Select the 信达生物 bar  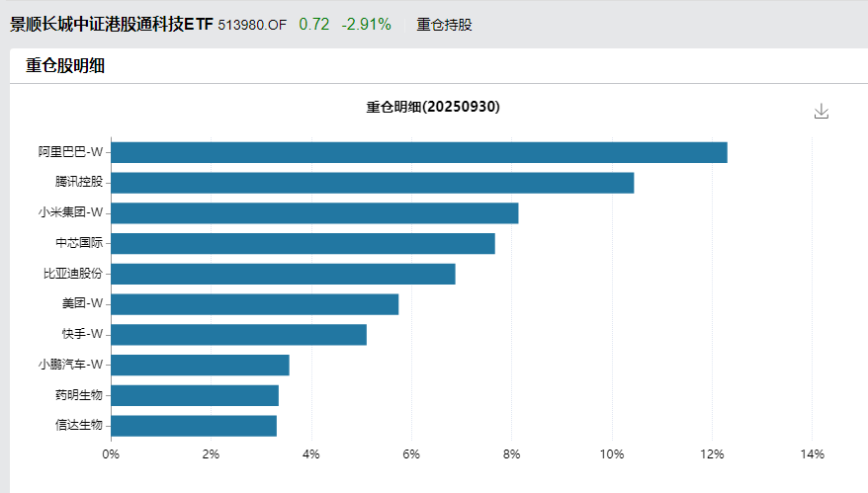point(194,426)
